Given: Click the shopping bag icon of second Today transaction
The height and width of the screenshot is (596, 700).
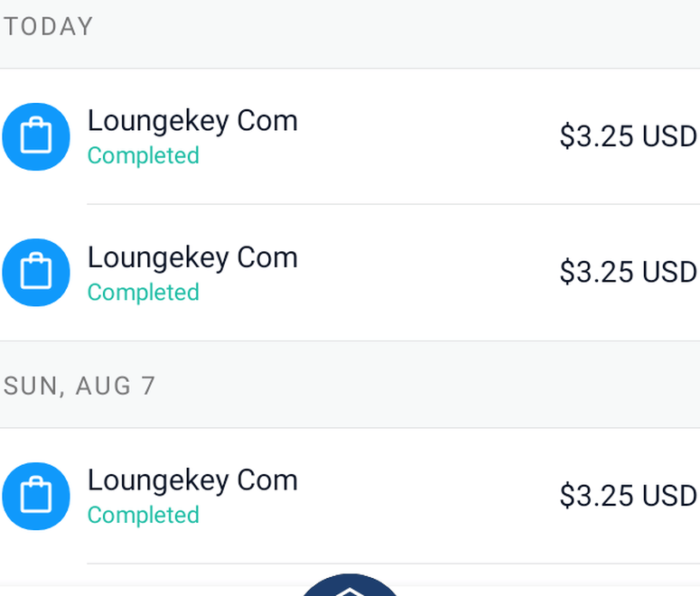Looking at the screenshot, I should (36, 273).
